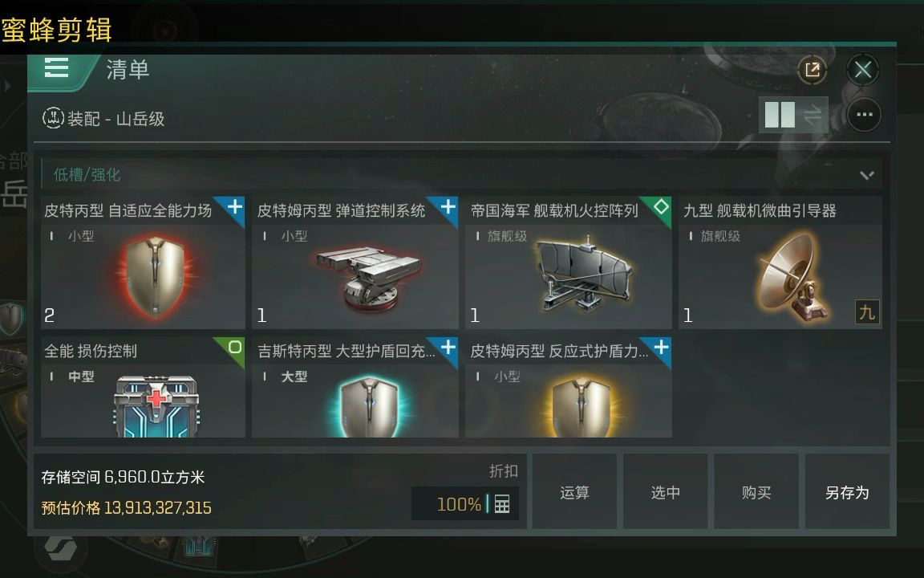Select the 运算 tab button
This screenshot has height=578, width=924.
574,492
